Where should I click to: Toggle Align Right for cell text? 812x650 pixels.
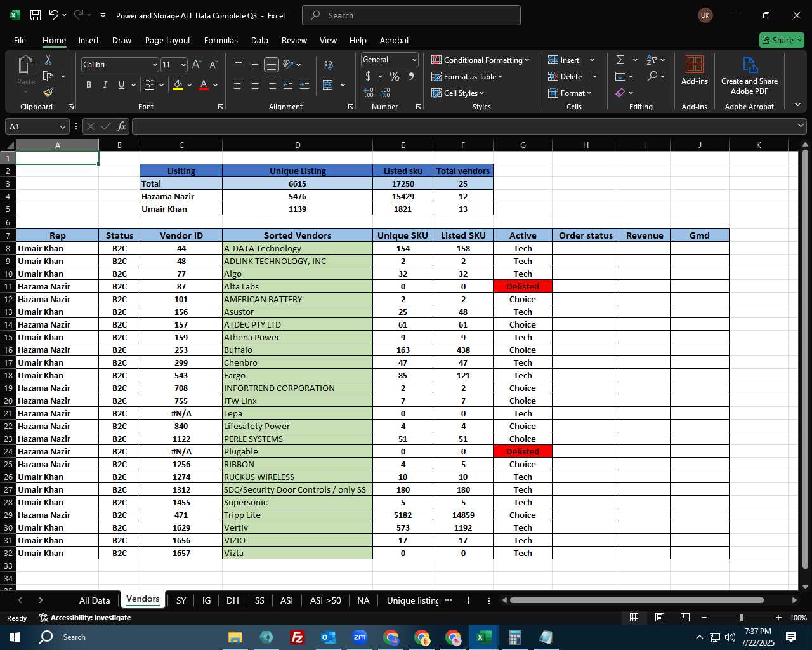tap(271, 85)
